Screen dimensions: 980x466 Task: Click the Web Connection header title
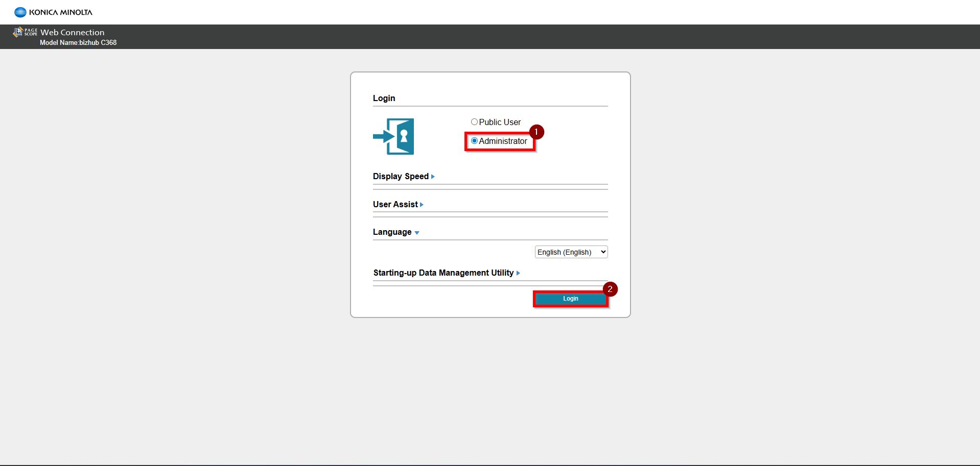point(72,32)
